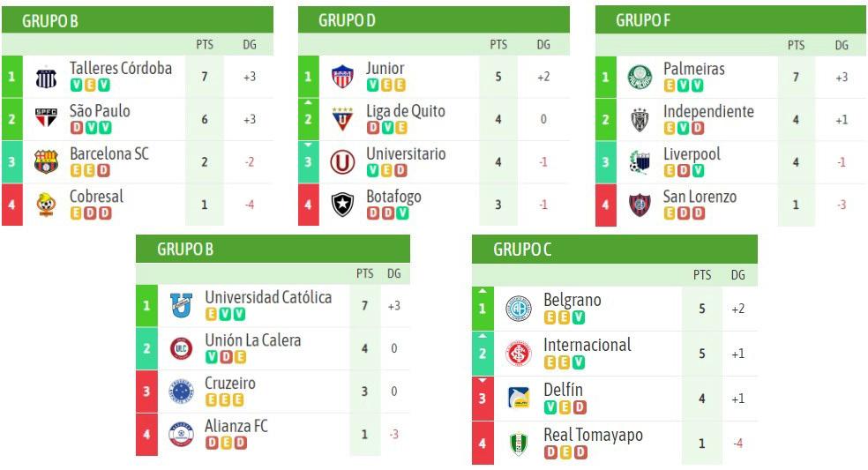Viewport: 868px width, 470px height.
Task: Click the São Paulo club crest
Action: pos(46,118)
